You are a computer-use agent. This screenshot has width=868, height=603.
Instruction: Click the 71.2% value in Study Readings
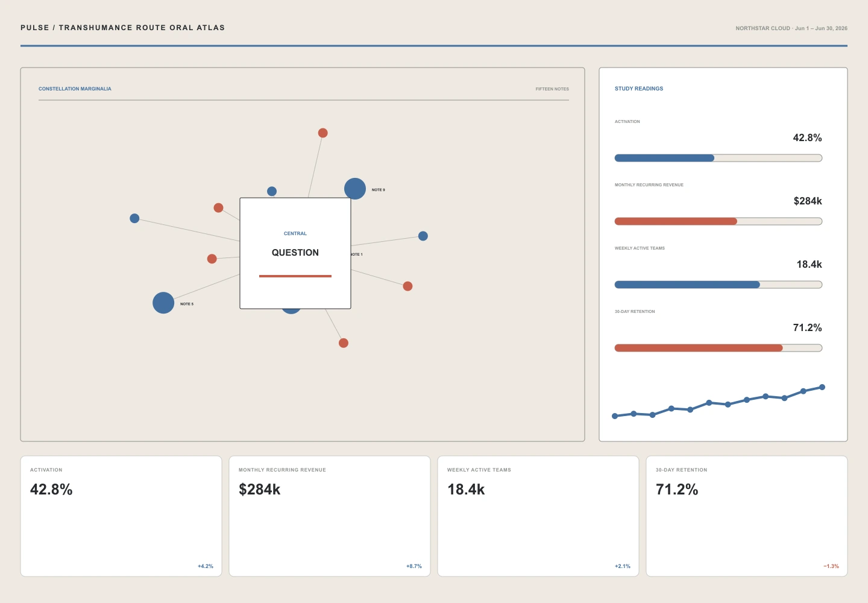click(808, 327)
